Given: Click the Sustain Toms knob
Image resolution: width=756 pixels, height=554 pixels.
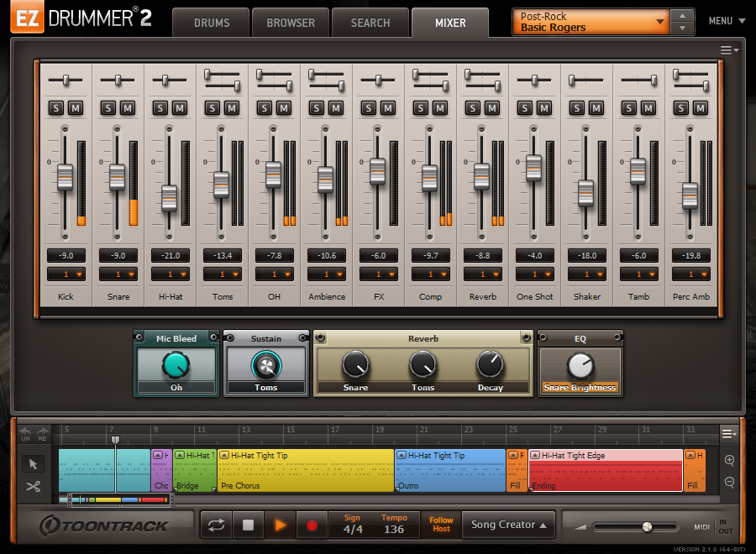Looking at the screenshot, I should point(265,366).
